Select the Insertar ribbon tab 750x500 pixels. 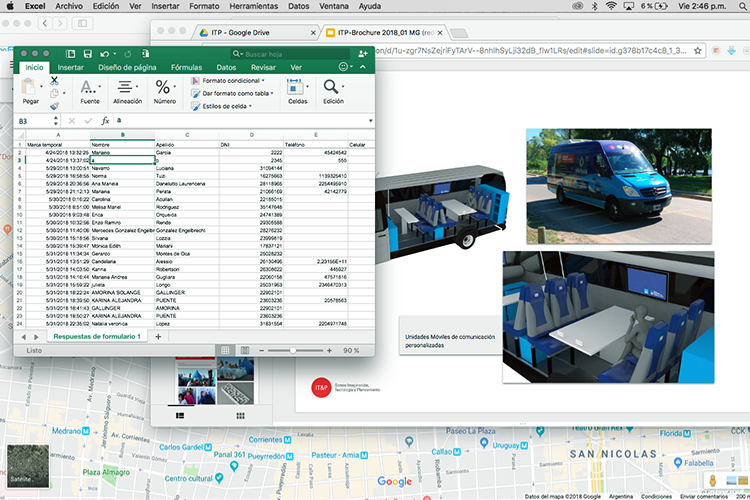pyautogui.click(x=70, y=67)
